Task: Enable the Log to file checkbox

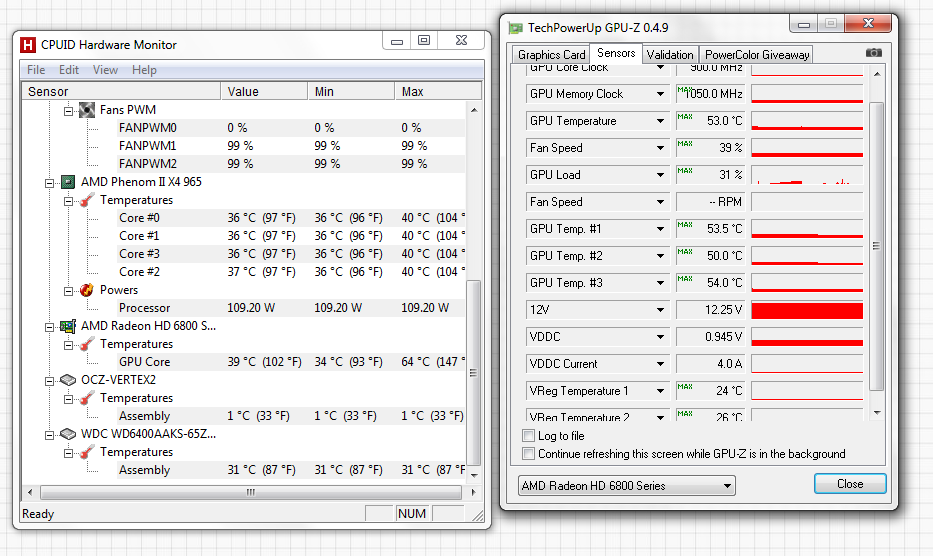Action: click(x=528, y=436)
